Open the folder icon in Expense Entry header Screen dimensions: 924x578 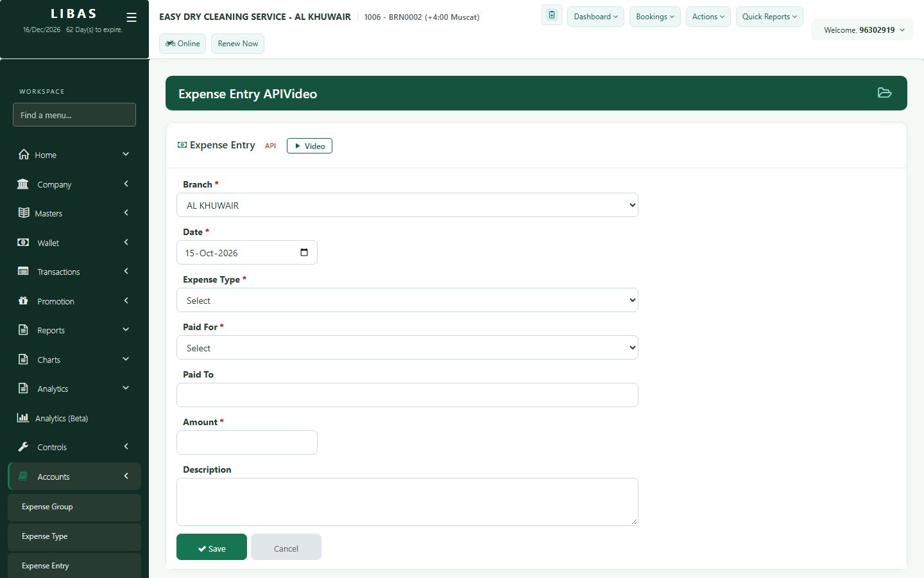coord(884,93)
